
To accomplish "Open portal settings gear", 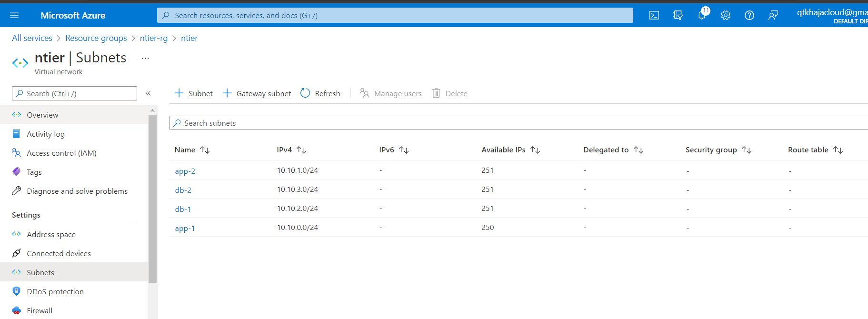I will [x=726, y=15].
